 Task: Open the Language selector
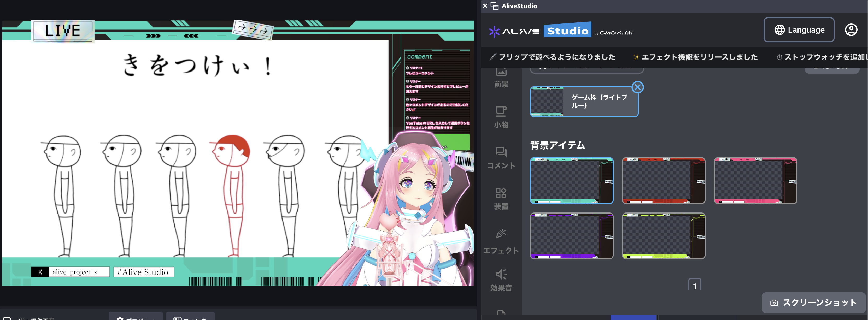(799, 30)
